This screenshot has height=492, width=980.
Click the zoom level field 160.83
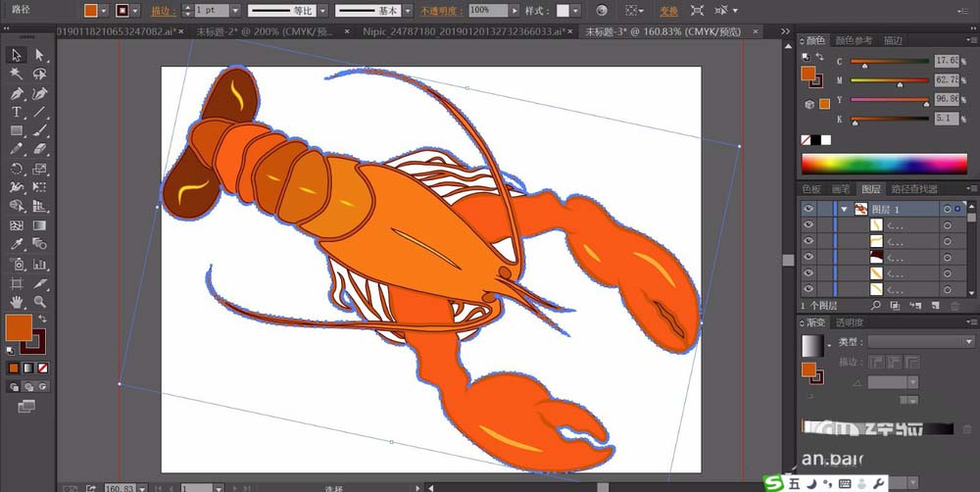tap(120, 488)
